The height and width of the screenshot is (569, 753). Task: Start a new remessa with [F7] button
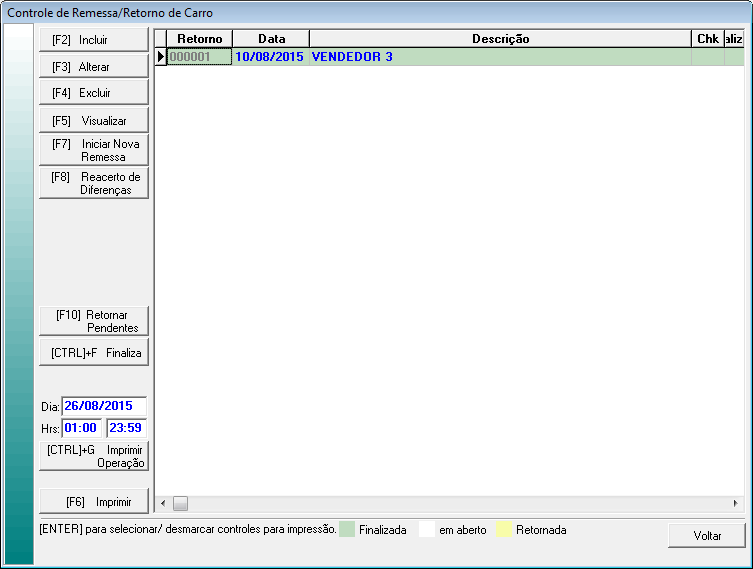tap(93, 150)
